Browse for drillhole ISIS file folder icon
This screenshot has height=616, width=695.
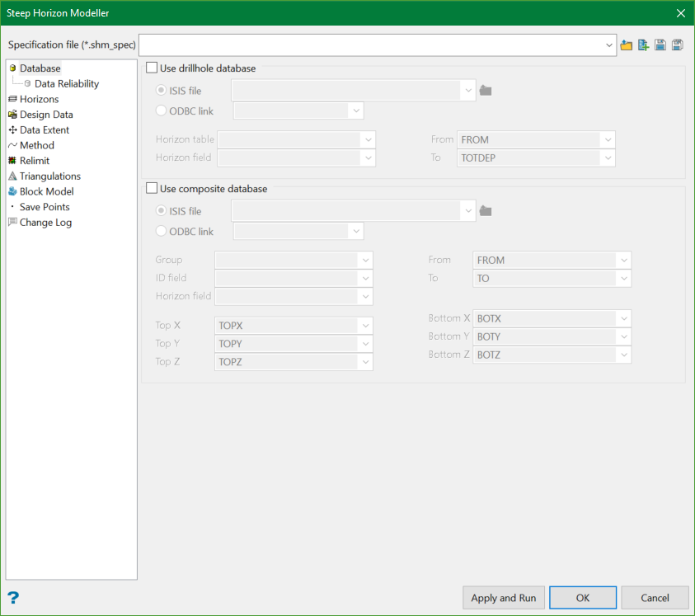[x=486, y=91]
